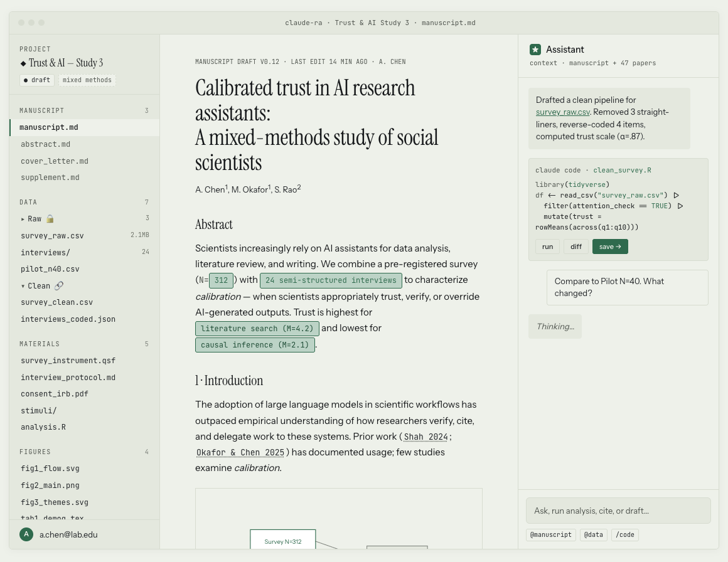The height and width of the screenshot is (562, 728).
Task: Click the Compare to Pilot N=40 suggestion
Action: coord(627,287)
